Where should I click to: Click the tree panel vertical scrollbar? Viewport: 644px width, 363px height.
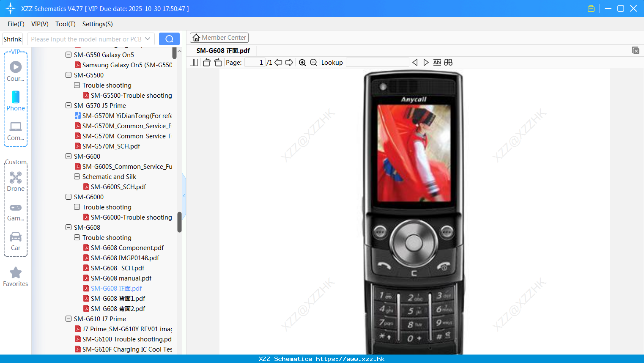[179, 222]
